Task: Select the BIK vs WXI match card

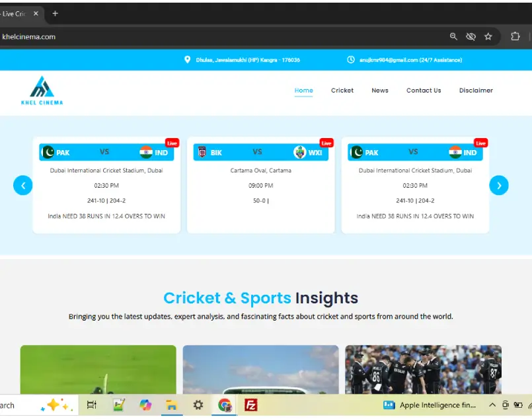Action: pyautogui.click(x=261, y=185)
